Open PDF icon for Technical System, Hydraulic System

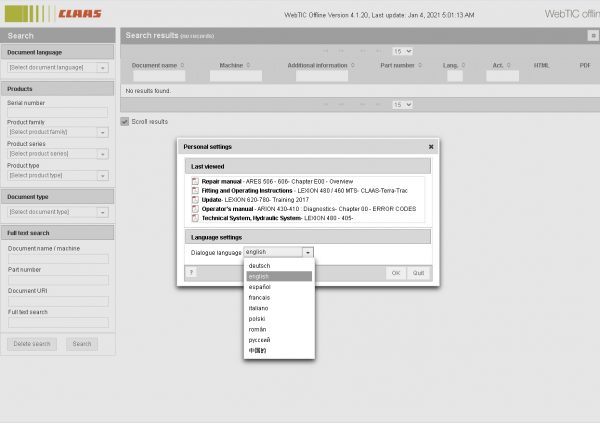point(195,218)
